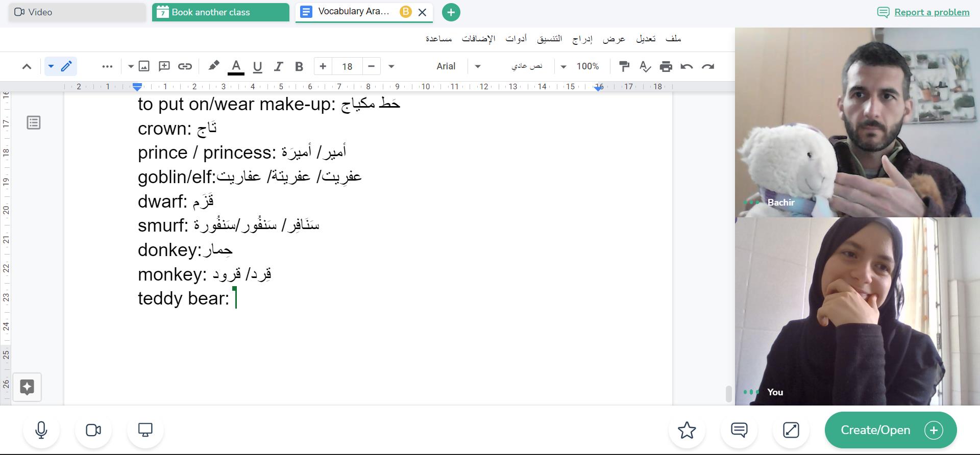The image size is (980, 455).
Task: Open the Arial font dropdown
Action: point(457,66)
